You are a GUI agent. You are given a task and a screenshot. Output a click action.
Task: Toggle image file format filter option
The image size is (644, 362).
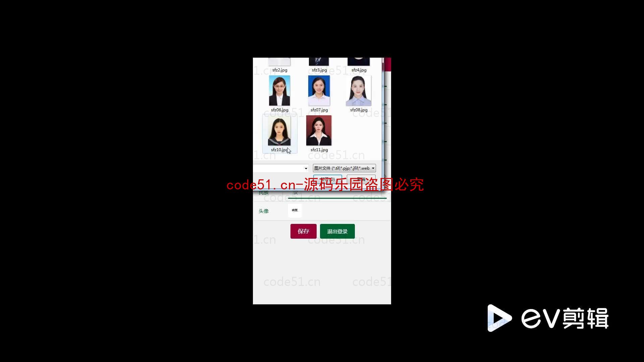[344, 168]
